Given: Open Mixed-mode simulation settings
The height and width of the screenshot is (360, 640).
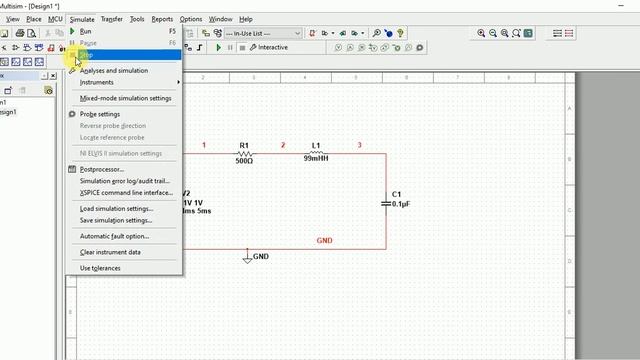Looking at the screenshot, I should click(x=124, y=98).
